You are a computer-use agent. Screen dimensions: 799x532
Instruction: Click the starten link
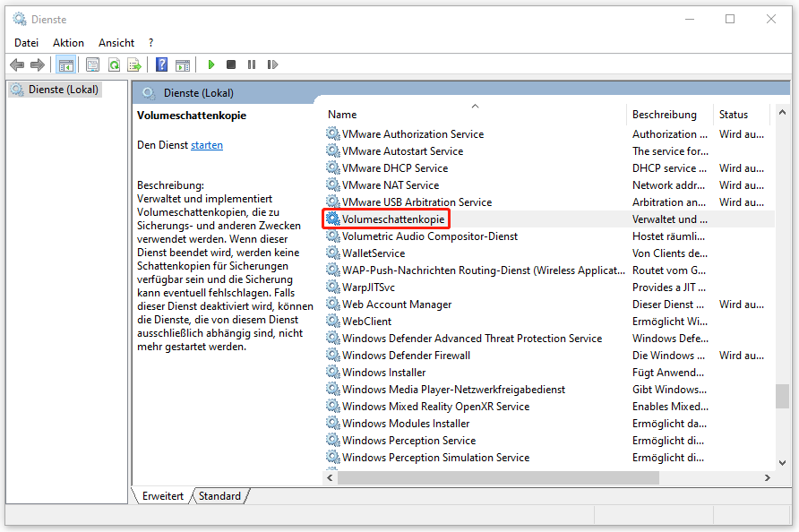206,145
